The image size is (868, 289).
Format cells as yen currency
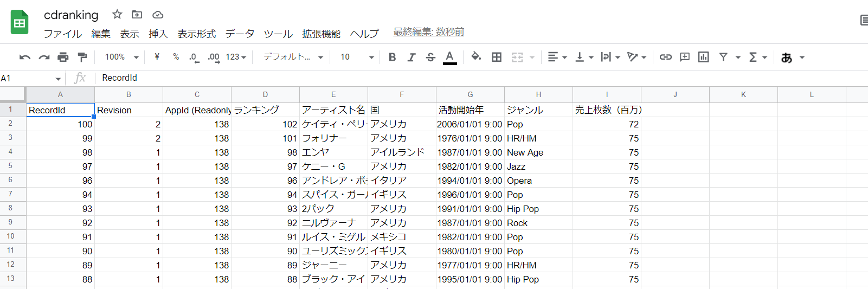[x=157, y=57]
